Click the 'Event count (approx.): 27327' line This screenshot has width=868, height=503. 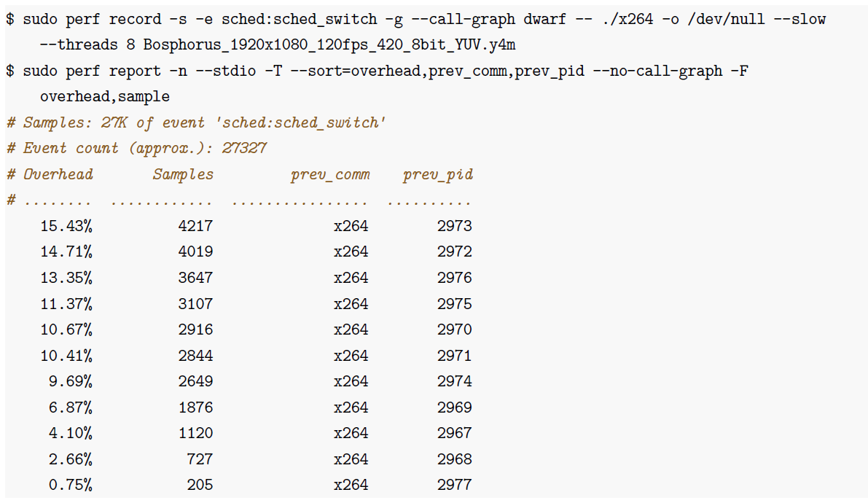[137, 148]
